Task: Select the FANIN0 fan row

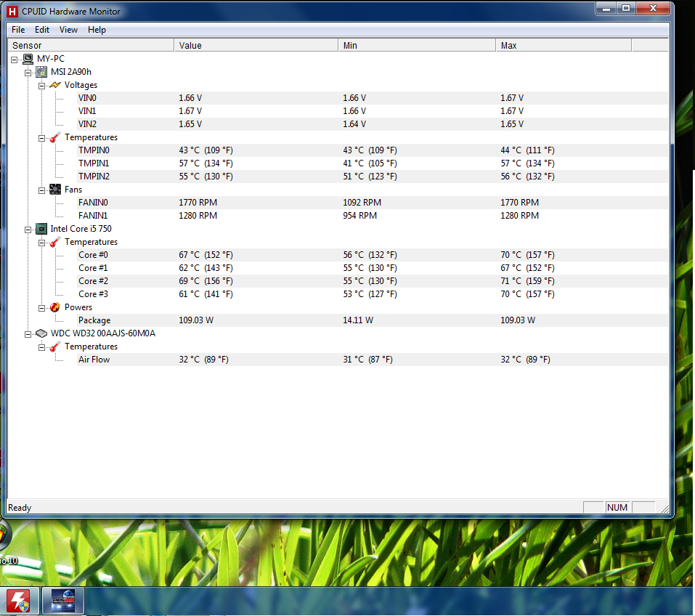Action: point(373,203)
